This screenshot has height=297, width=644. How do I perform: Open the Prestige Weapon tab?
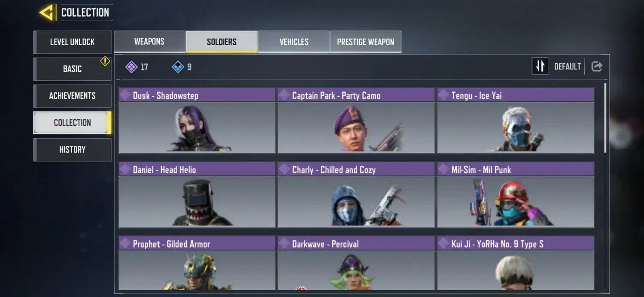coord(365,42)
